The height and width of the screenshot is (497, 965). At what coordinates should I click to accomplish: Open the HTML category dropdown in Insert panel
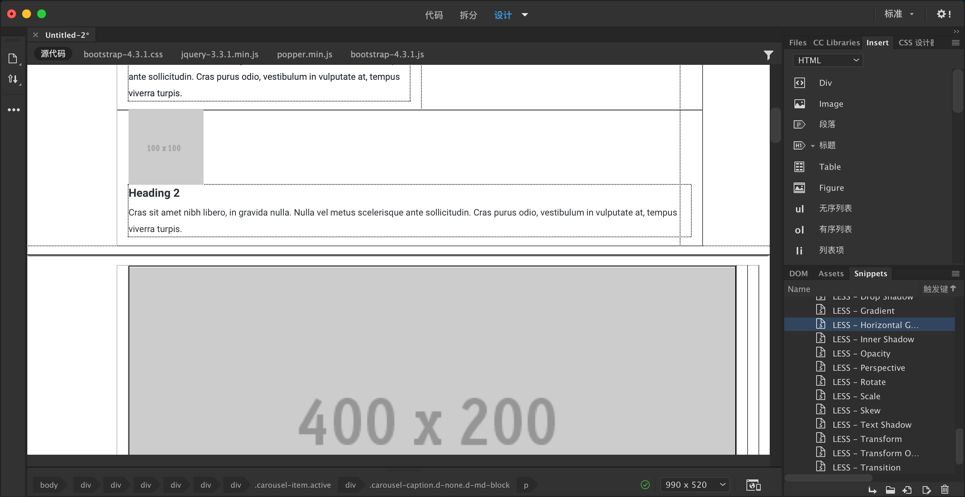point(828,60)
